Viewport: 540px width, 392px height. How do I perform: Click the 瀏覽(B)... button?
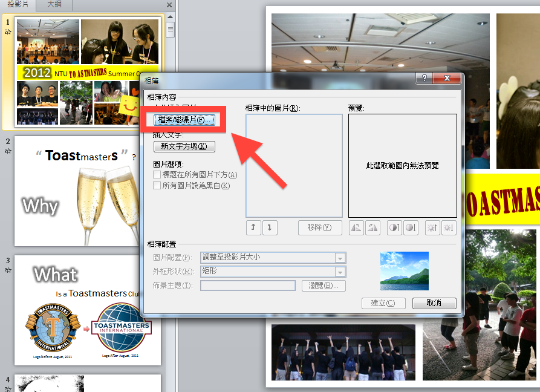(x=324, y=286)
